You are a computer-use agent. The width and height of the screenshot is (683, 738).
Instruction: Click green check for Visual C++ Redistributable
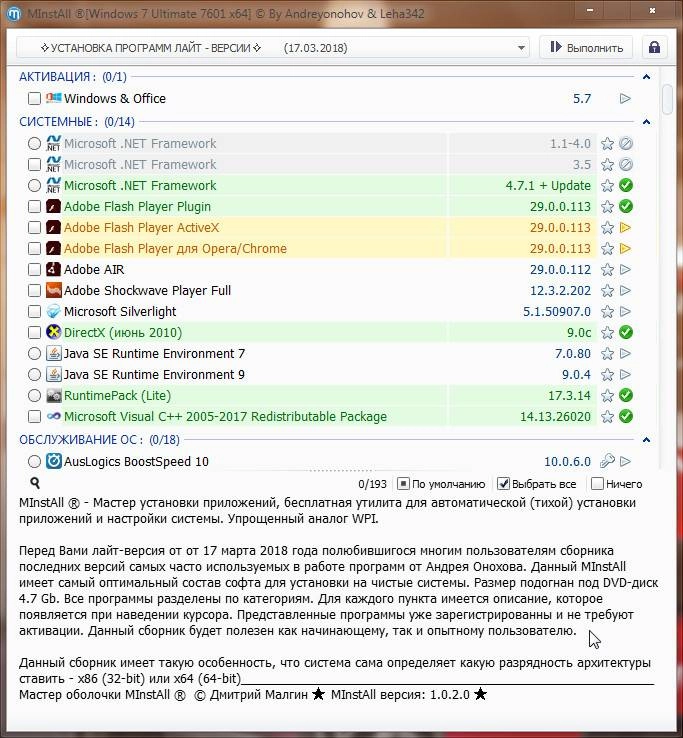click(626, 417)
